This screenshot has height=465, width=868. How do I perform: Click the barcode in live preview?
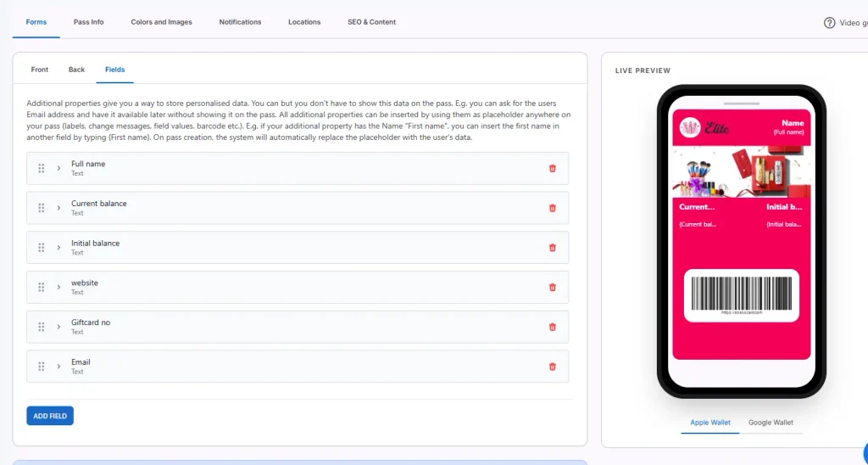coord(741,294)
